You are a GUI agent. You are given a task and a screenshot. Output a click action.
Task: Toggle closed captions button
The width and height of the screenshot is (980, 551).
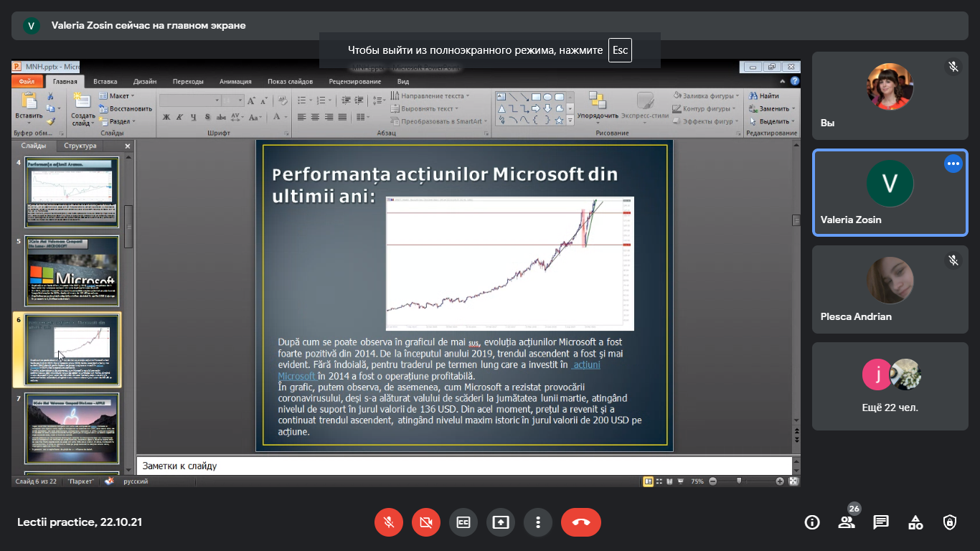click(x=463, y=522)
